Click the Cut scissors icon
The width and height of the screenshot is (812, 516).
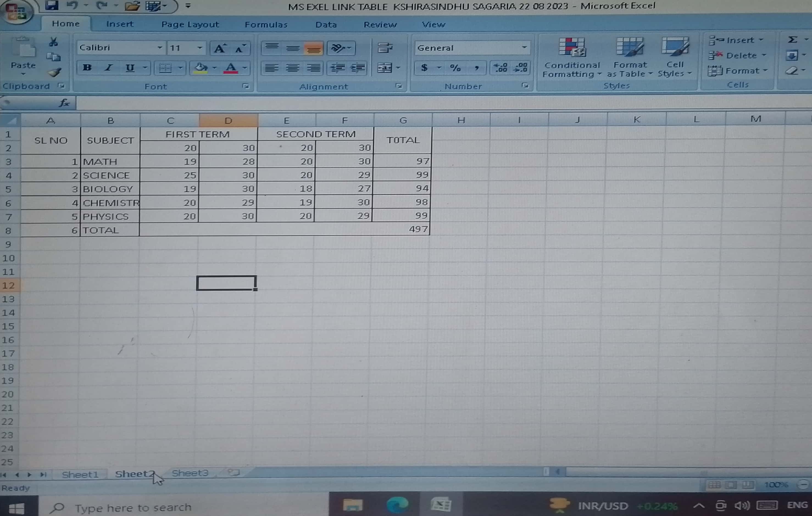53,42
